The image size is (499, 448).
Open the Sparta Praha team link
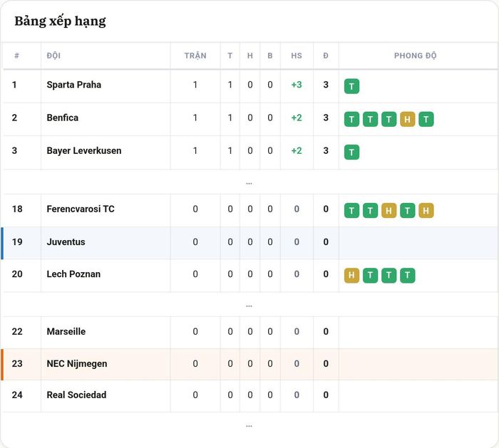coord(74,85)
